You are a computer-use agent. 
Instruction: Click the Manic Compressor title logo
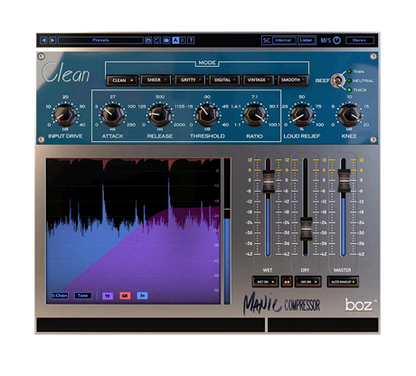coord(282,303)
